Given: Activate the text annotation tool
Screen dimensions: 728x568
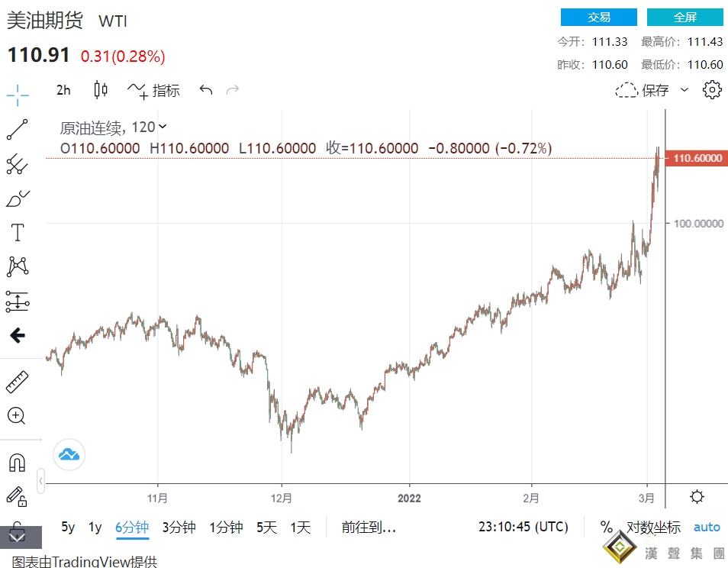Looking at the screenshot, I should [x=18, y=232].
